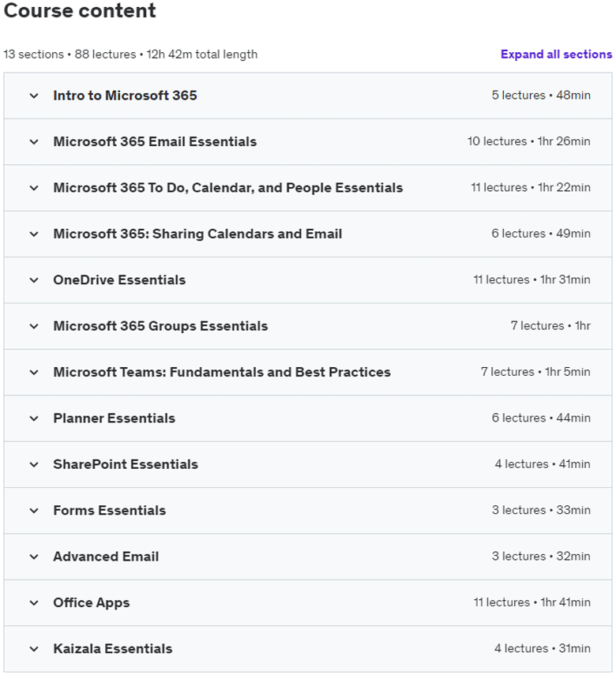Click the '7 lectures • 1hr' text

pos(550,325)
